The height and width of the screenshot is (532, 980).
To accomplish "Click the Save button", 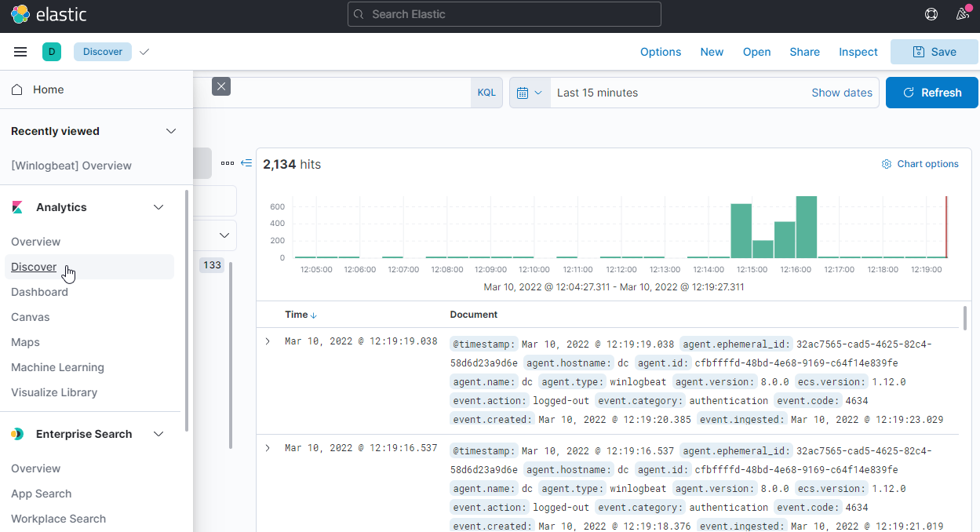I will 934,52.
